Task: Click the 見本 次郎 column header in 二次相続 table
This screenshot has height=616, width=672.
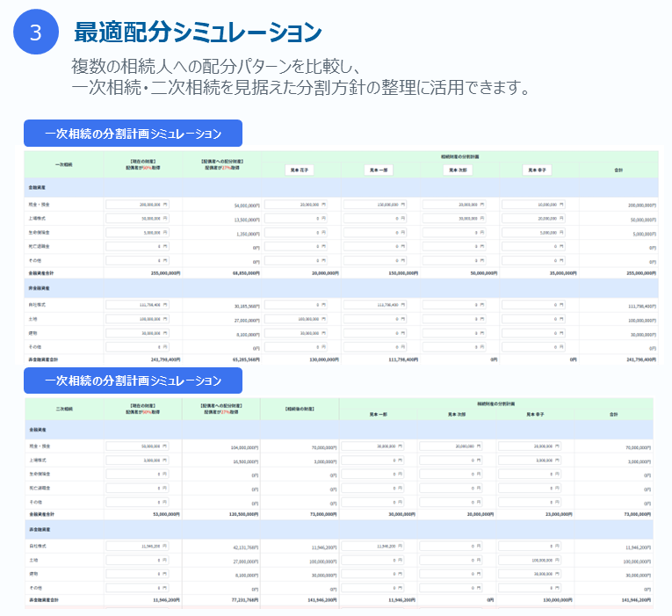Action: [x=457, y=415]
